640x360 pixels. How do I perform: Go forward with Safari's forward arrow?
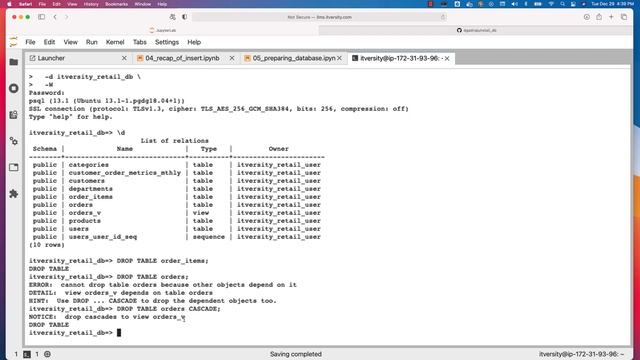pyautogui.click(x=67, y=17)
